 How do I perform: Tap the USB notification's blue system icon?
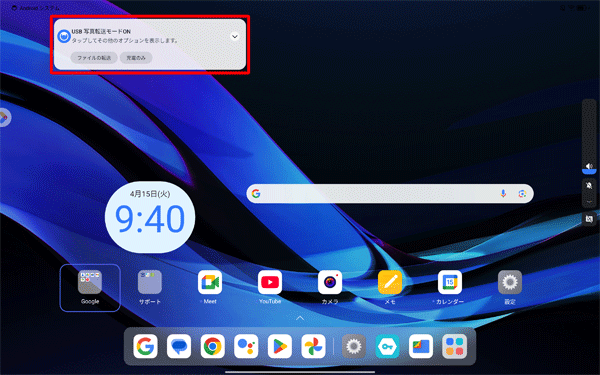pos(64,36)
